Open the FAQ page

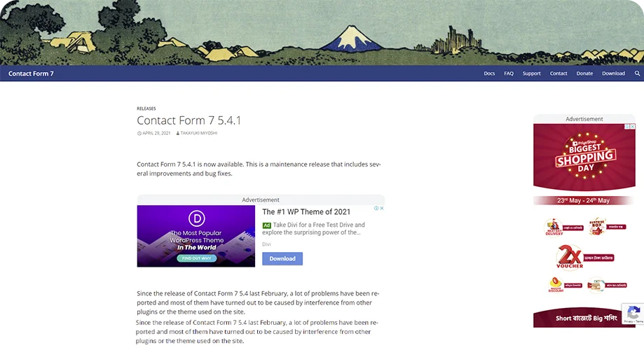pos(509,73)
